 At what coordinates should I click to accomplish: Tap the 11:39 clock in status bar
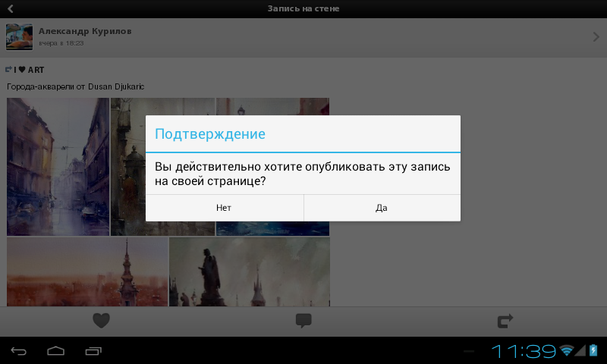(524, 351)
